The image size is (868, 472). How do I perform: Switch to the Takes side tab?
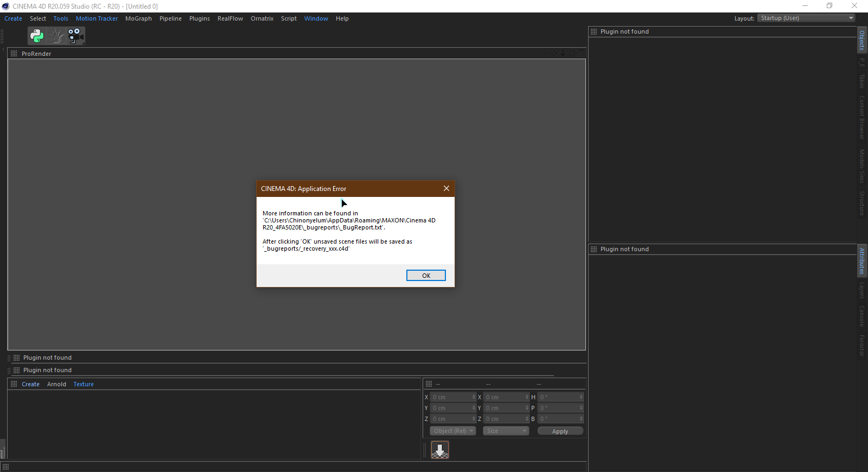point(862,81)
